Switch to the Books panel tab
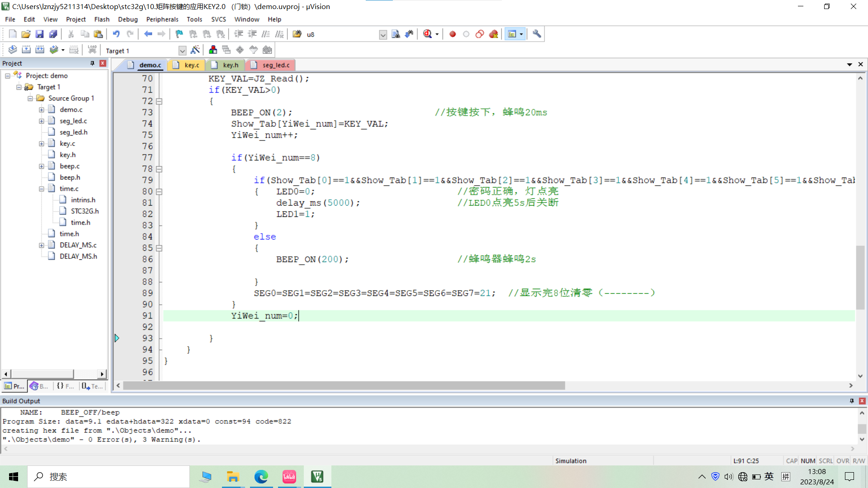Image resolution: width=868 pixels, height=488 pixels. (39, 386)
